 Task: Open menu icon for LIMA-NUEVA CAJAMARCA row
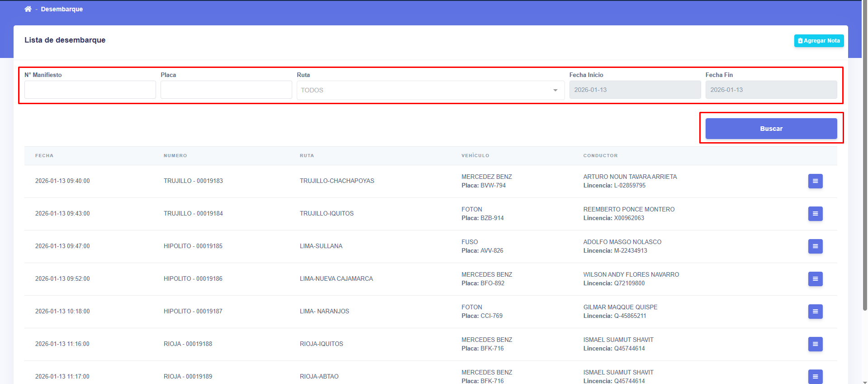815,279
